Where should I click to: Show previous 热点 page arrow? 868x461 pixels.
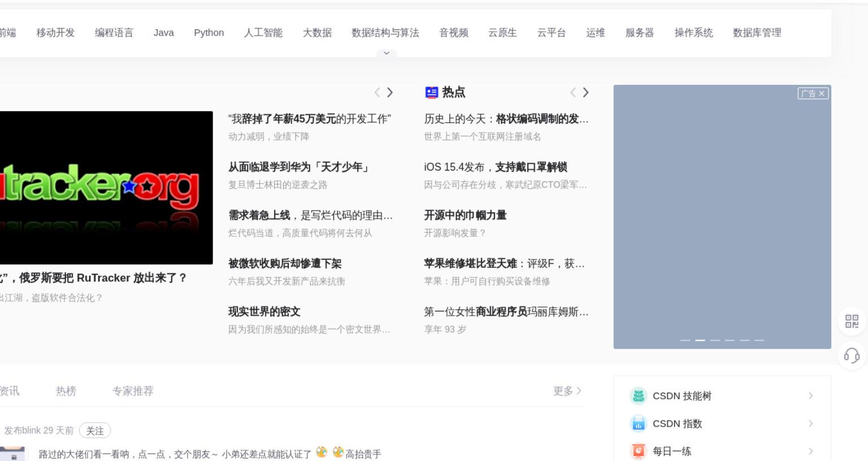point(573,92)
